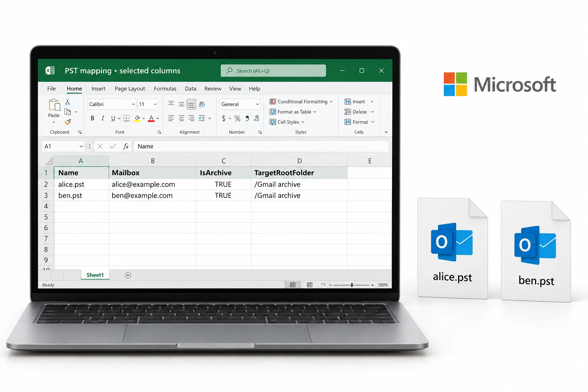The height and width of the screenshot is (392, 588).
Task: Apply Percent Style icon
Action: coord(237,118)
